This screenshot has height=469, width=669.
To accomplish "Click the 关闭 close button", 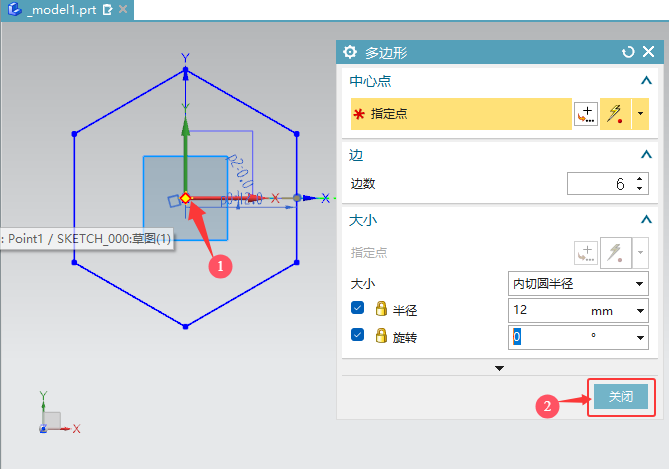I will (x=621, y=397).
